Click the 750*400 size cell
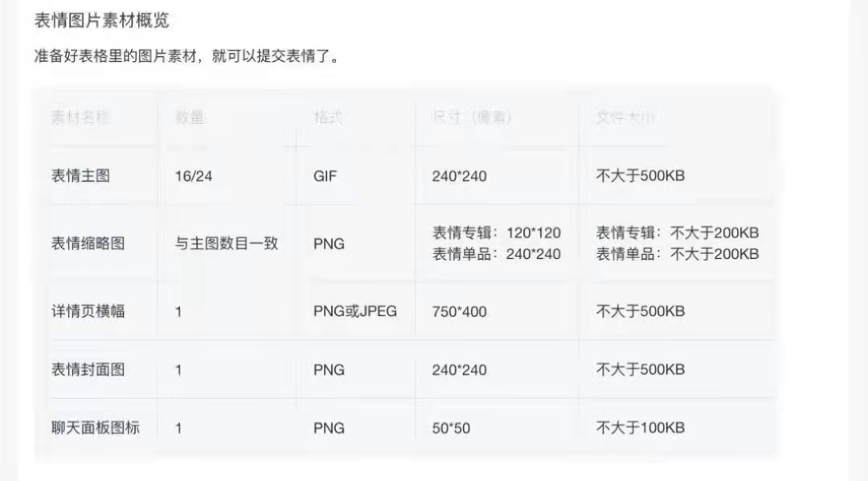The width and height of the screenshot is (868, 481). tap(459, 312)
